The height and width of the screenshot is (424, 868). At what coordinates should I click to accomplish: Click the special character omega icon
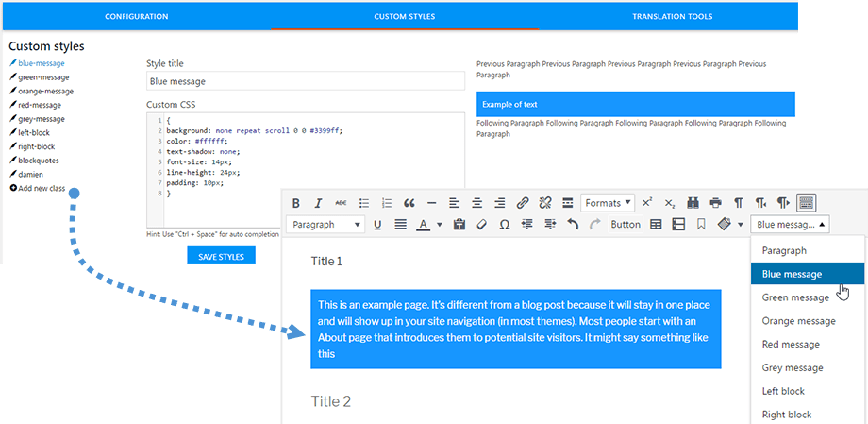[504, 225]
